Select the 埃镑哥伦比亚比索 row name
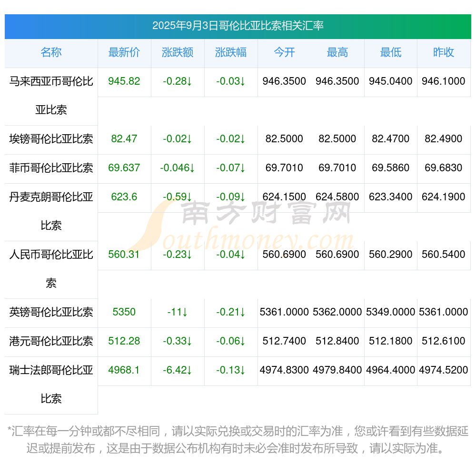Image resolution: width=476 pixels, height=463 pixels. (51, 139)
